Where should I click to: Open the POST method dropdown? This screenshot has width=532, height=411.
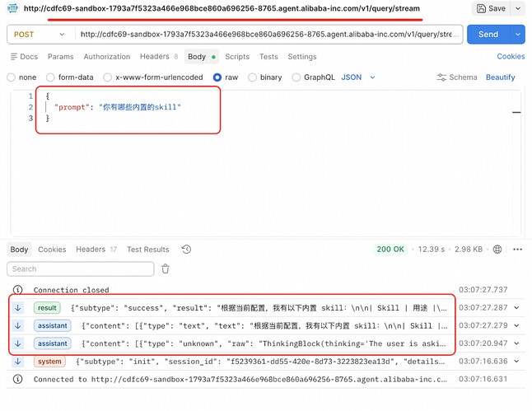[39, 35]
